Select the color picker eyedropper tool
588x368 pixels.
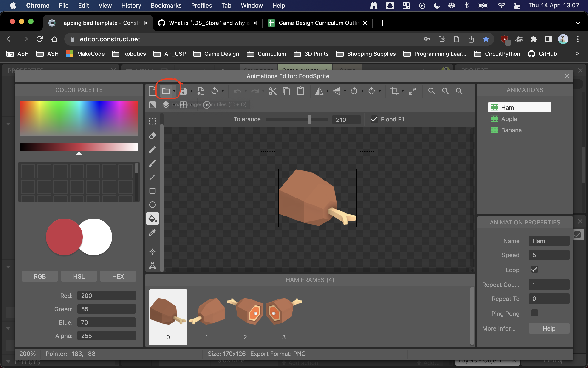(x=152, y=233)
